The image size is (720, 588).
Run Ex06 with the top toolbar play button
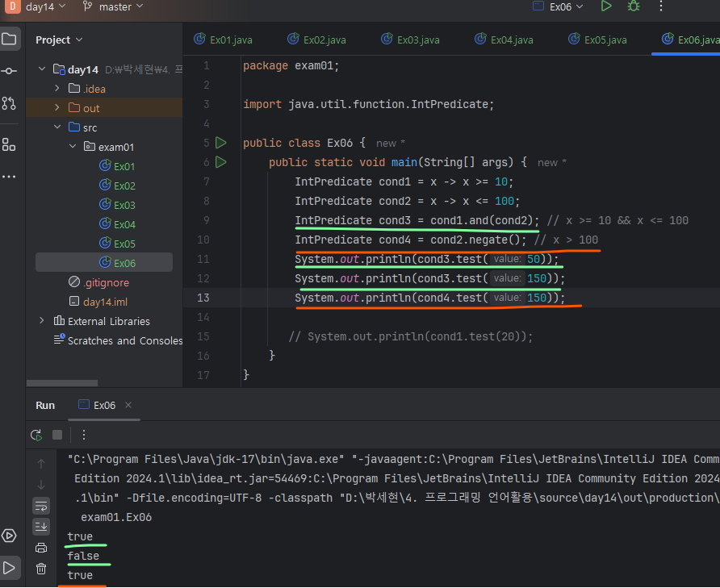coord(606,6)
